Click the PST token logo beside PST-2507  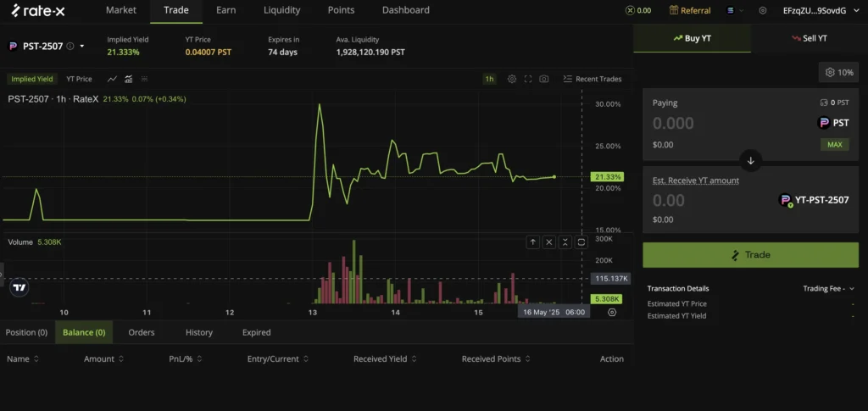[13, 46]
